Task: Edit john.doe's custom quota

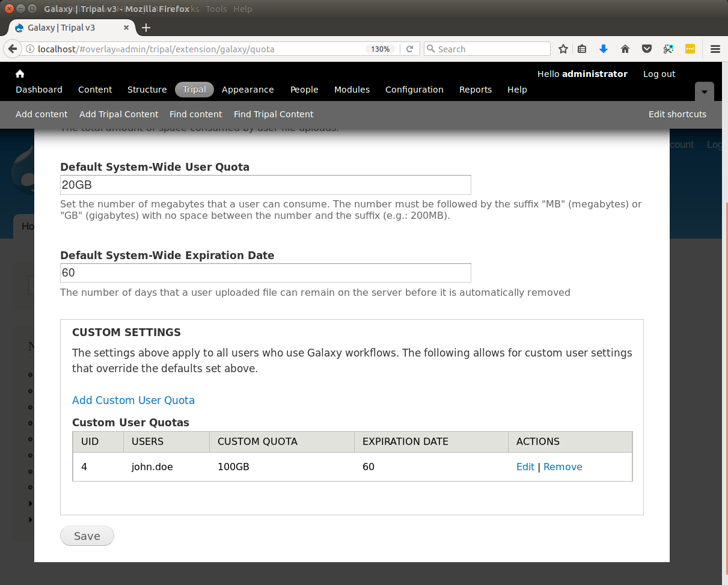Action: (x=525, y=467)
